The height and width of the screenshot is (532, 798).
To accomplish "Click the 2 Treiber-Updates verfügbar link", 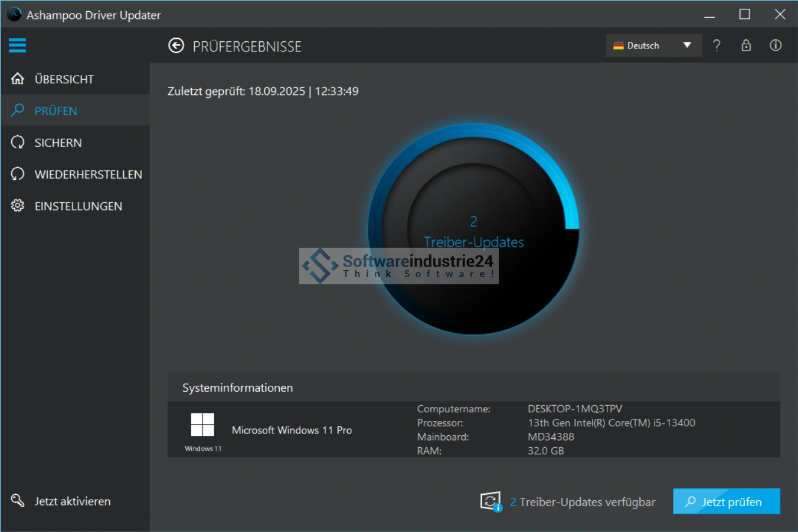I will pyautogui.click(x=583, y=502).
